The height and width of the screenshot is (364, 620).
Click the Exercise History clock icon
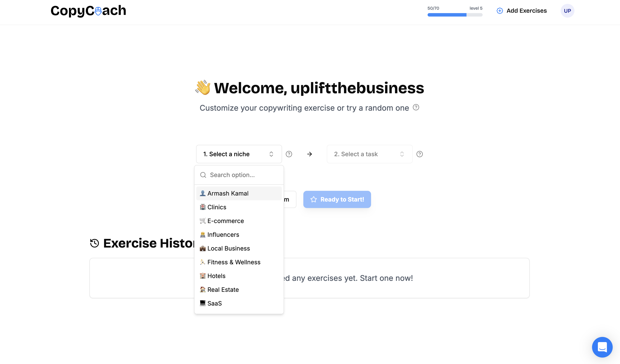point(94,243)
